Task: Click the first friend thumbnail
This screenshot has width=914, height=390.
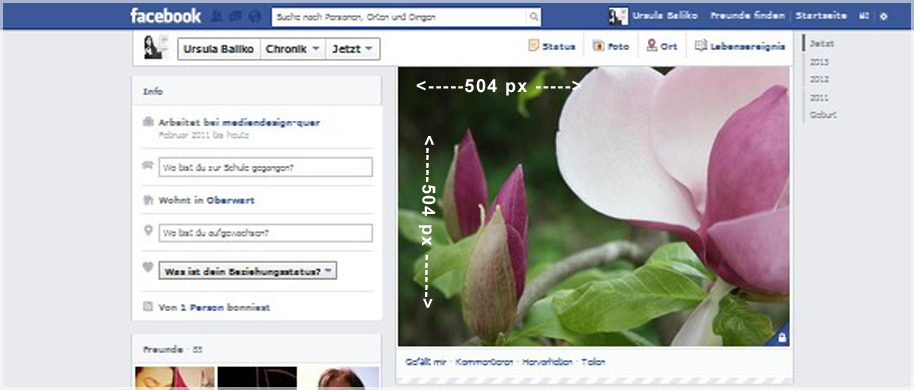Action: (175, 378)
